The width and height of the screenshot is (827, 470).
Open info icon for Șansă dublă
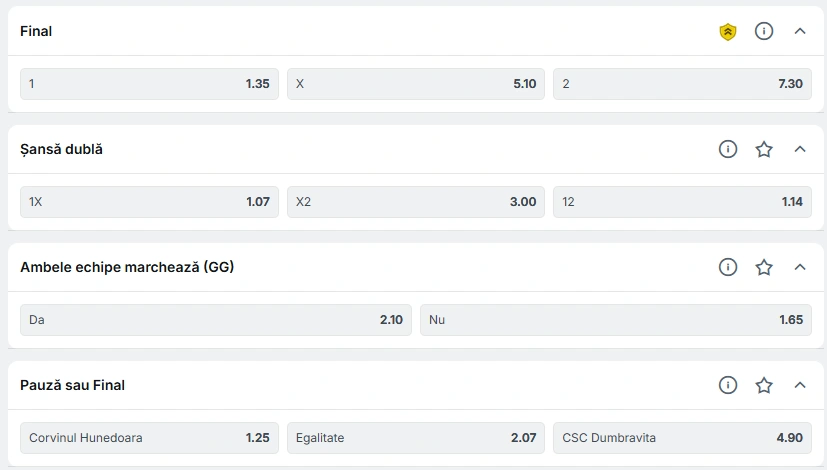(728, 149)
